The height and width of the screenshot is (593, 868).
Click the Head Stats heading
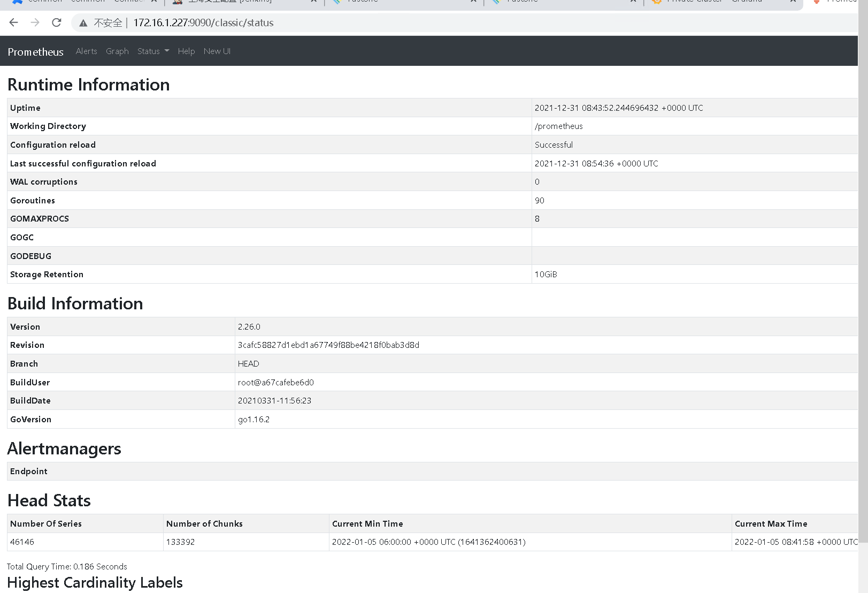pyautogui.click(x=49, y=500)
